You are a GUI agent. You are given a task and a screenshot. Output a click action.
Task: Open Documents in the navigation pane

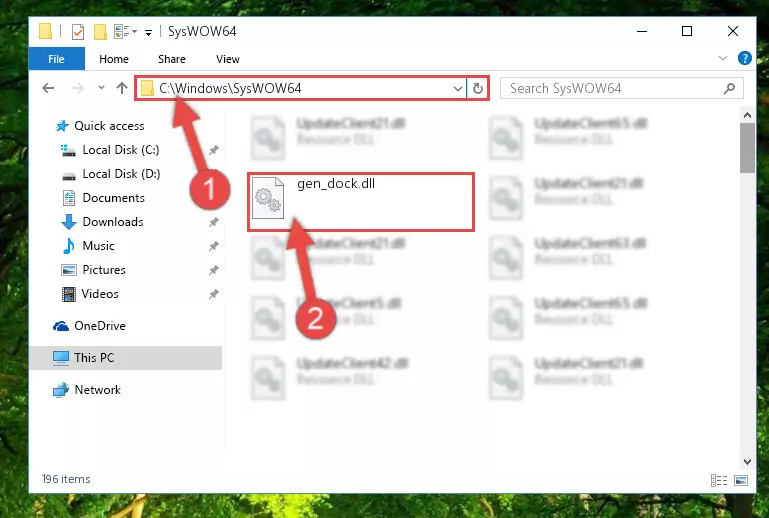113,198
